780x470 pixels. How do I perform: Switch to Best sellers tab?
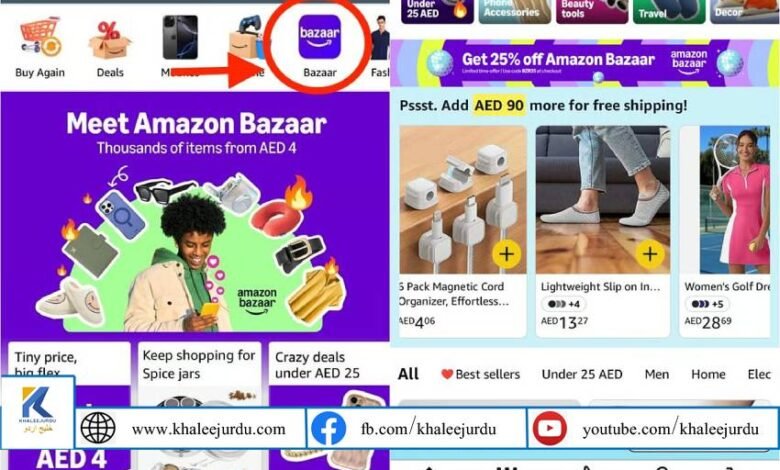481,374
